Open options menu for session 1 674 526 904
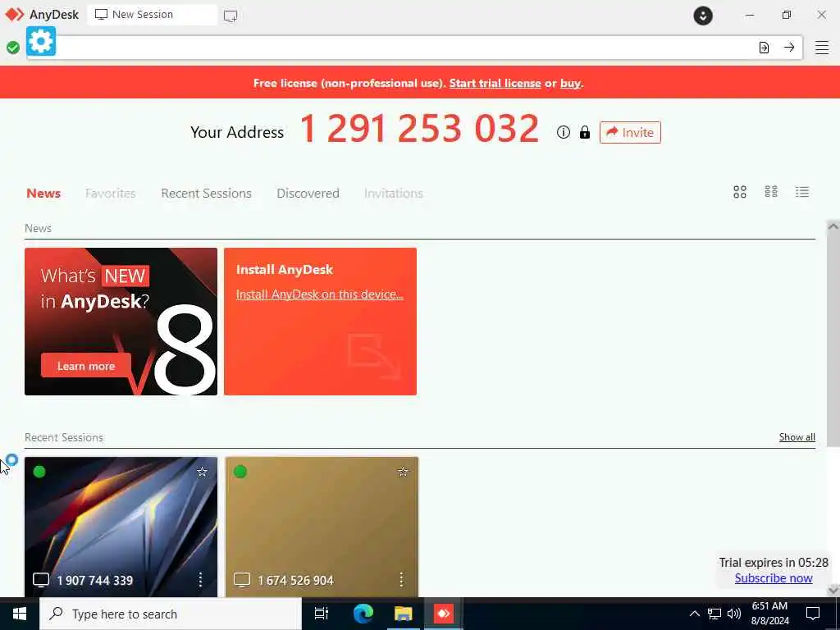Image resolution: width=840 pixels, height=630 pixels. tap(401, 579)
